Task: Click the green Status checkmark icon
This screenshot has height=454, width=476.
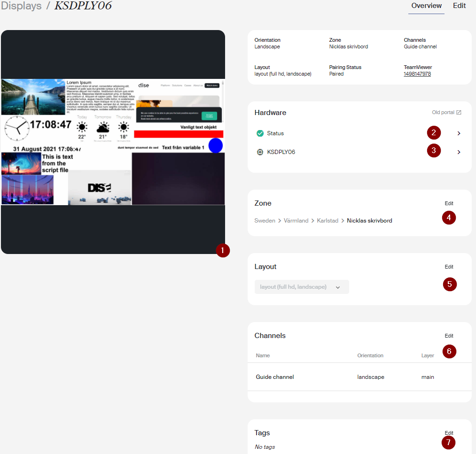Action: [260, 133]
